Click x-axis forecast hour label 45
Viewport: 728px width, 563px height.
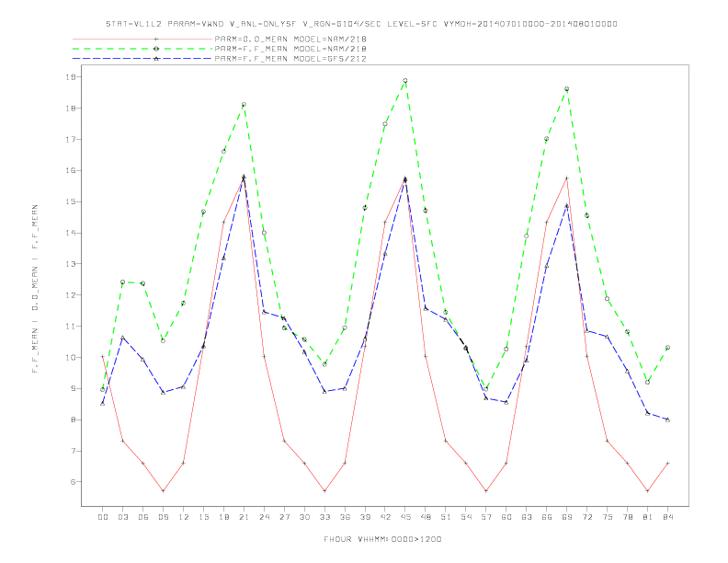coord(405,517)
